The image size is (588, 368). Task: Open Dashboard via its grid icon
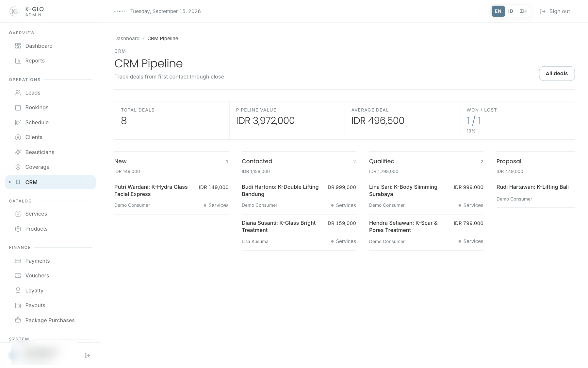coord(18,46)
